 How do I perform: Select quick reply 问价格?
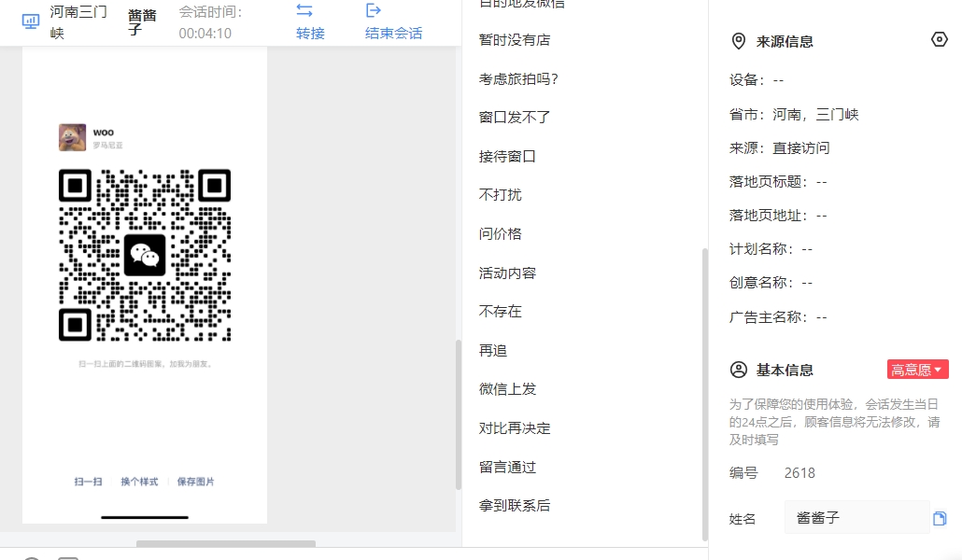500,233
